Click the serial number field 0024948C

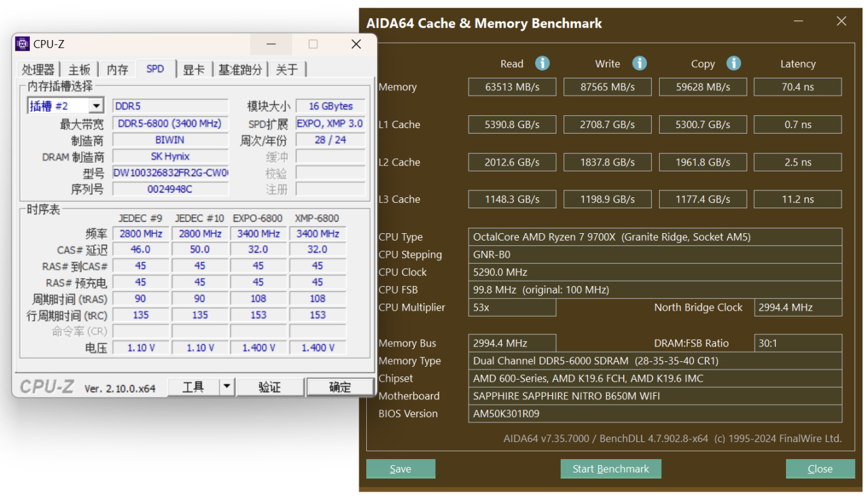point(170,189)
